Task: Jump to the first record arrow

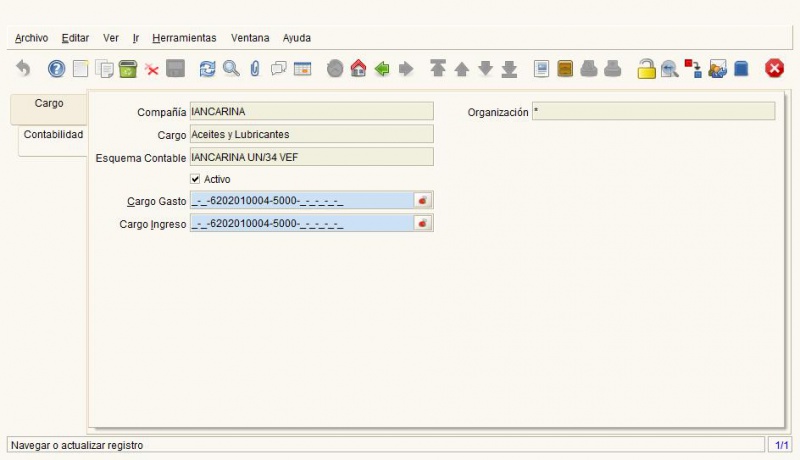Action: point(437,69)
